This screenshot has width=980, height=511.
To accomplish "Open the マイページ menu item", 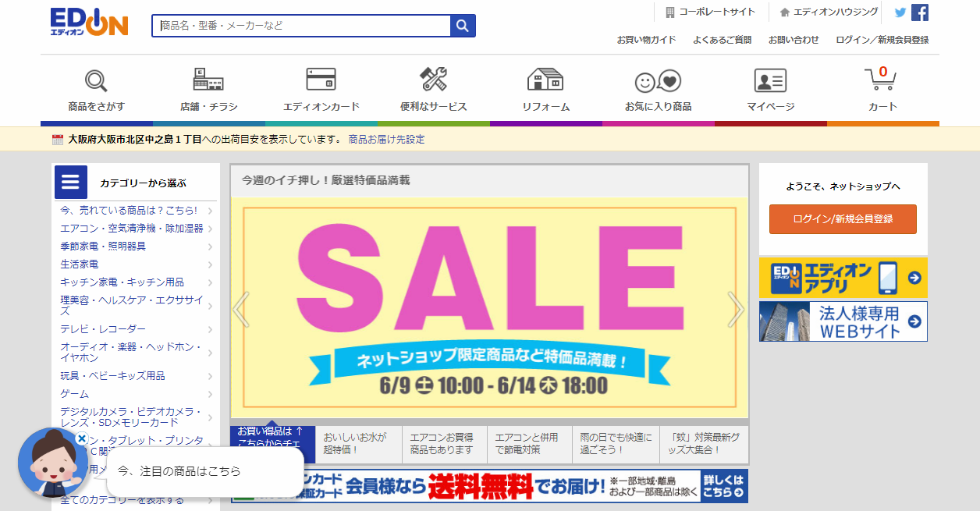I will [x=770, y=90].
